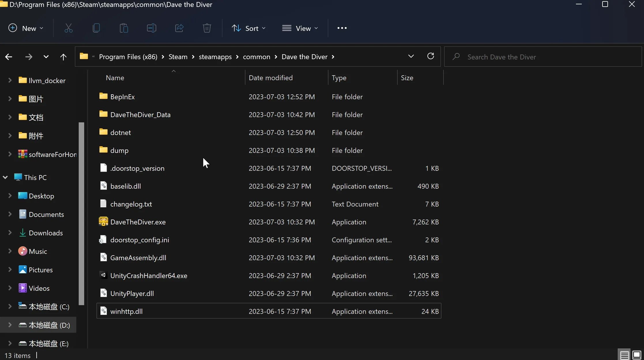Expand chevron after Dave the Diver breadcrumb
This screenshot has height=360, width=644.
[x=333, y=57]
